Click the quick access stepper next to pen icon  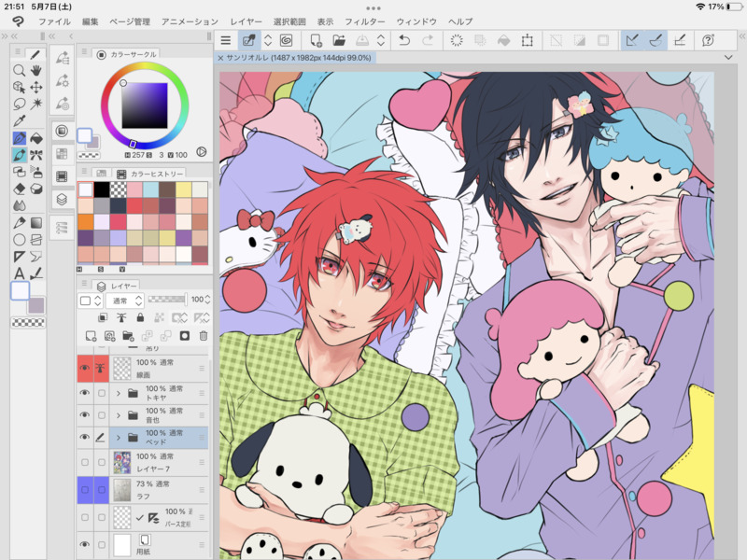pyautogui.click(x=268, y=40)
